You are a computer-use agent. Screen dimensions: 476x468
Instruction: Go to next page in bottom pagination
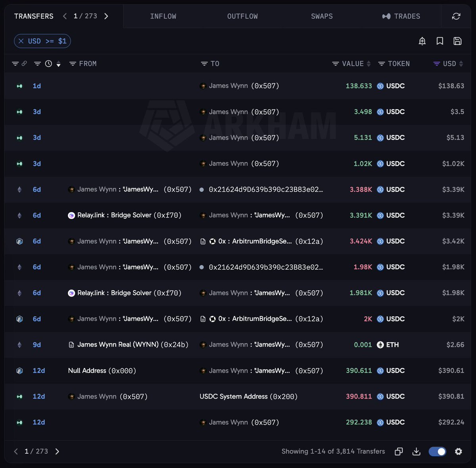click(57, 451)
